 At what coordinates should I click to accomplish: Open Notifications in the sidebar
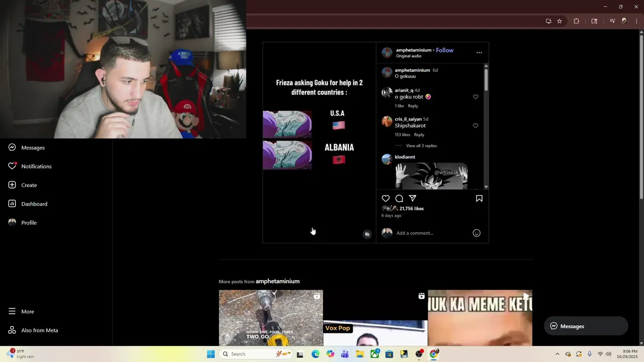[36, 166]
